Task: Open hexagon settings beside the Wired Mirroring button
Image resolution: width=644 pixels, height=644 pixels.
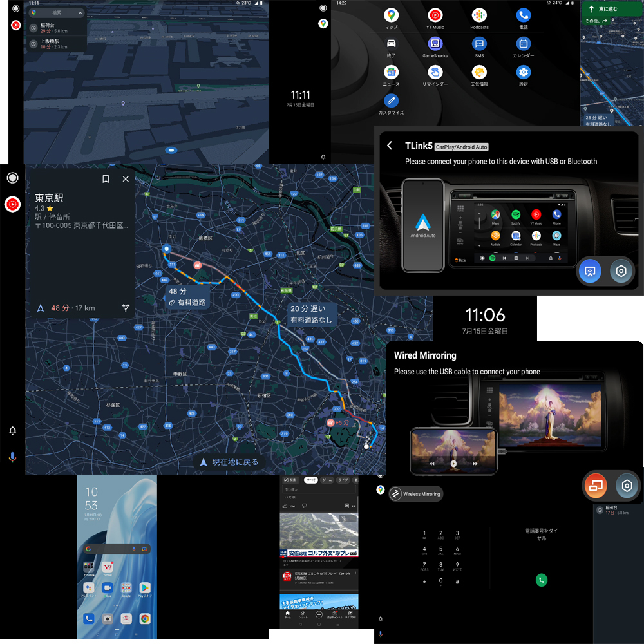Action: click(x=627, y=486)
